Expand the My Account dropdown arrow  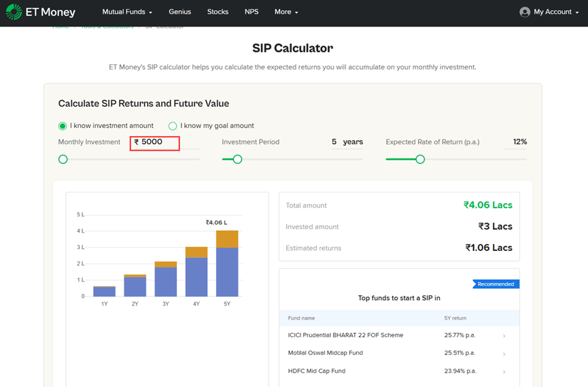tap(577, 12)
